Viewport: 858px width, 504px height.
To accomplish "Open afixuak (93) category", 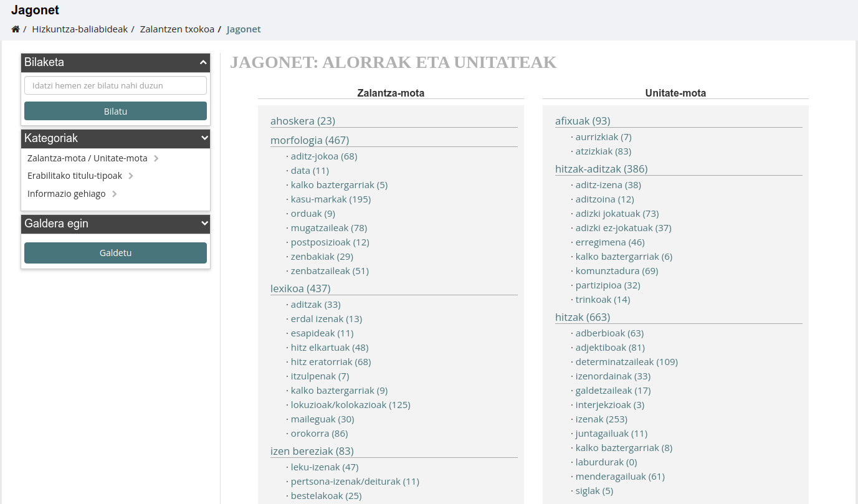I will click(x=583, y=121).
